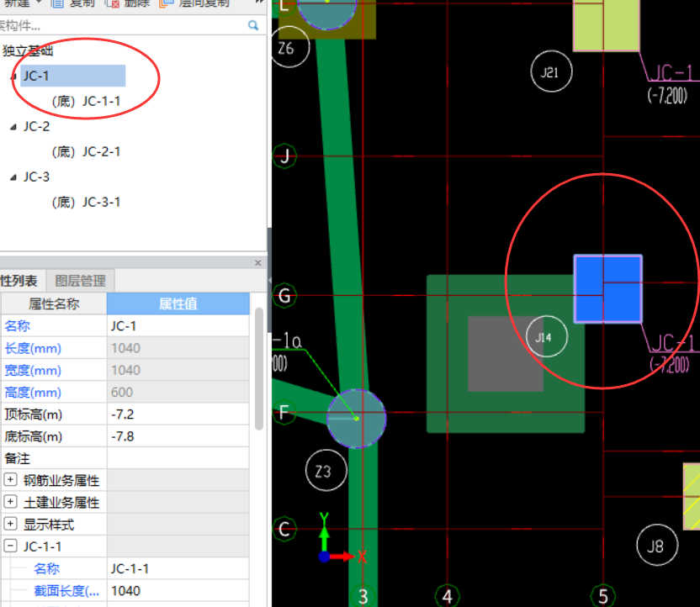The width and height of the screenshot is (700, 607).
Task: Click the property list vertical scrollbar
Action: tap(259, 368)
